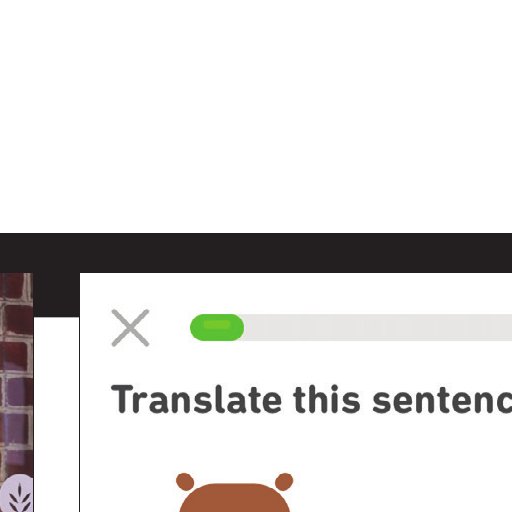
Task: Click the black bar above the lesson card
Action: [x=256, y=253]
